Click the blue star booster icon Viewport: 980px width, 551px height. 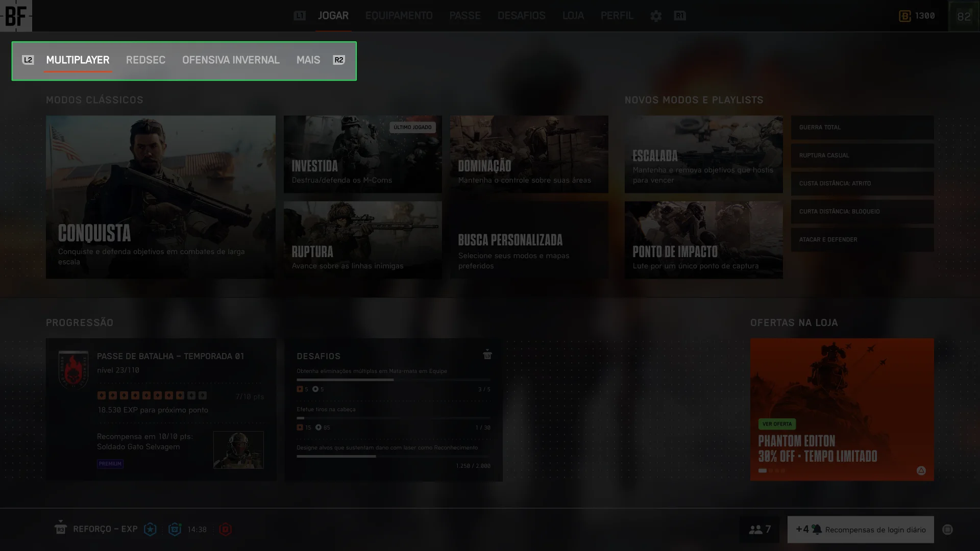tap(150, 530)
